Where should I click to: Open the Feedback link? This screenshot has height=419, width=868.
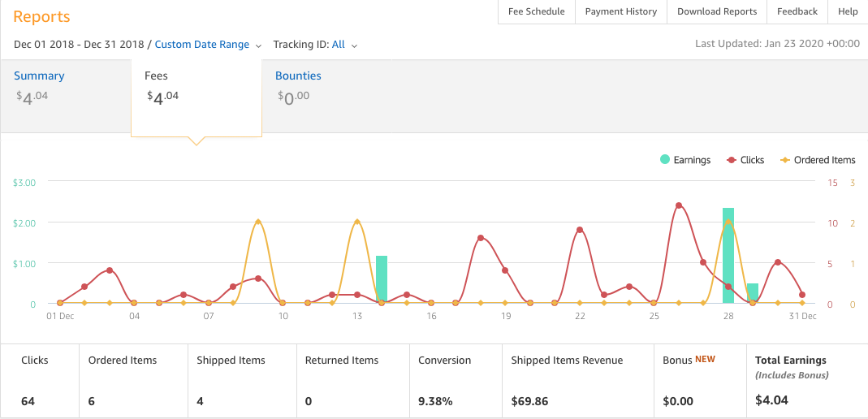[797, 11]
